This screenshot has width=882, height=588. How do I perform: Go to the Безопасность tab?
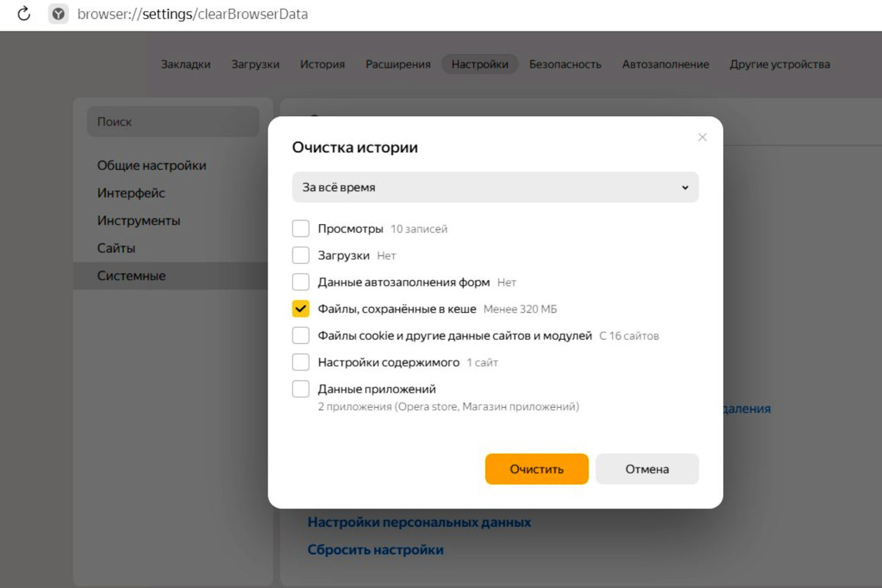[564, 64]
